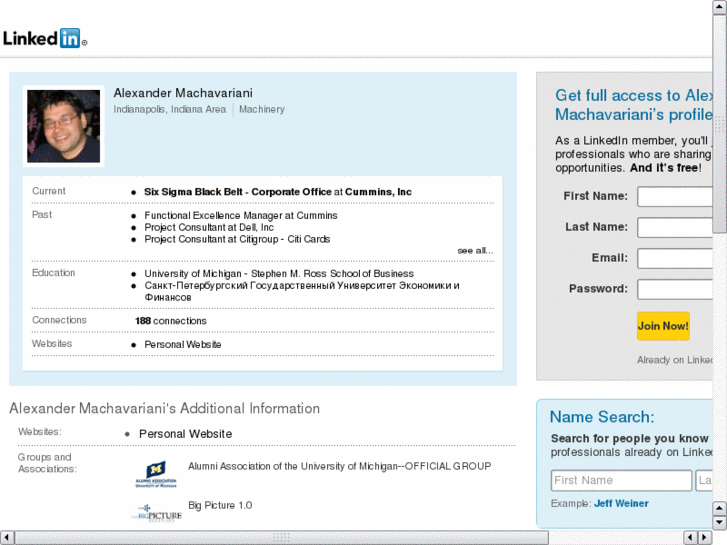
Task: Open Alumni Association of the University of Michigan group
Action: (x=339, y=466)
